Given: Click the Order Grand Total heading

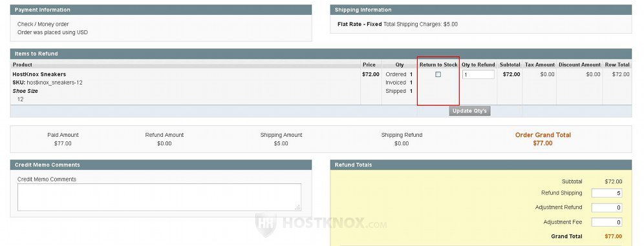Looking at the screenshot, I should (x=543, y=135).
